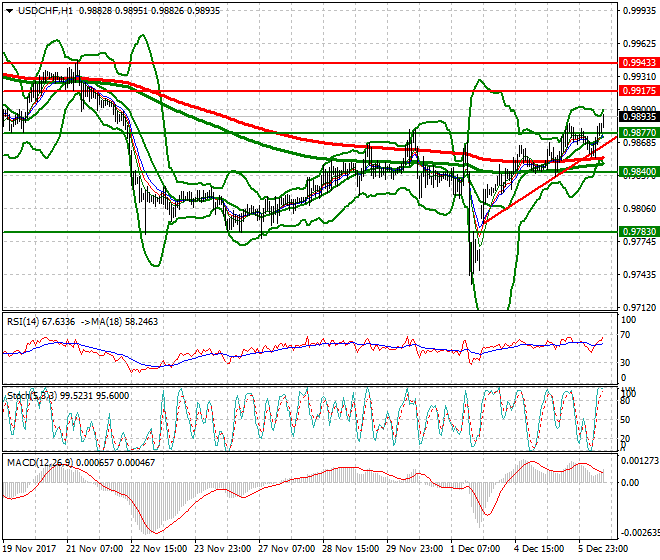Image resolution: width=660 pixels, height=560 pixels.
Task: Click the triangle arrow beside USDCHF,H1 title
Action: tap(8, 9)
